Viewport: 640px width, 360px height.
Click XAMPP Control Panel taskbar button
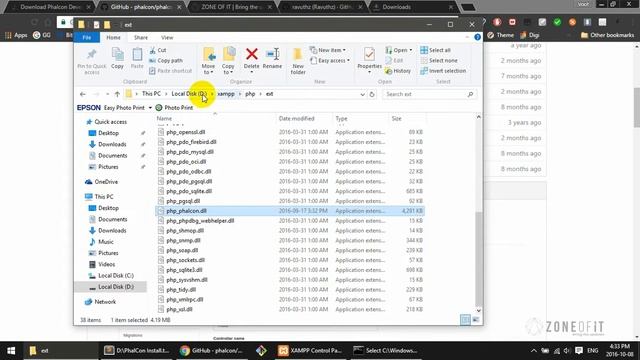311,351
